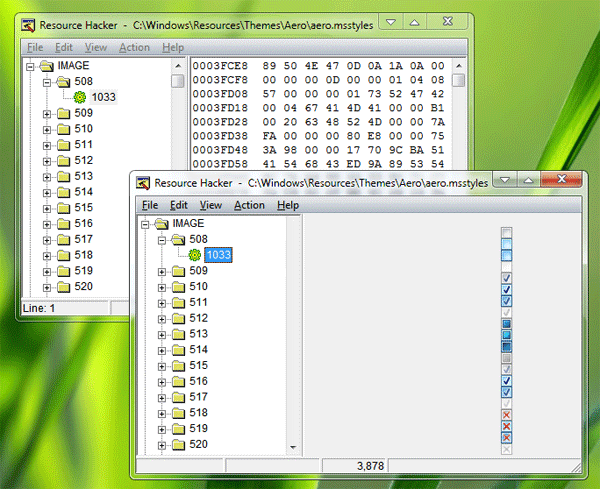Image resolution: width=600 pixels, height=489 pixels.
Task: Expand the 516 node in front window
Action: (162, 382)
